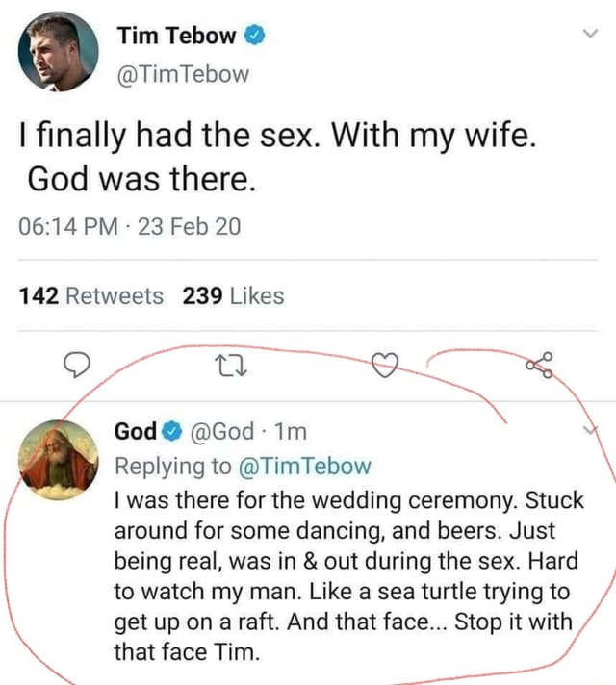Tap the retweet arrows icon
The image size is (616, 685).
point(231,366)
